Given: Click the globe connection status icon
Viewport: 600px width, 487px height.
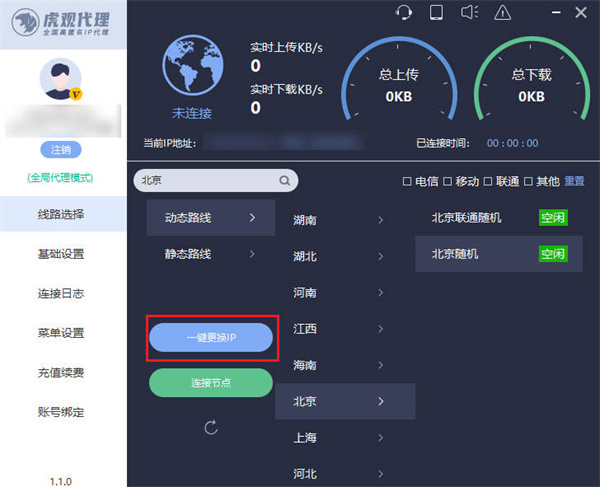Looking at the screenshot, I should (191, 67).
